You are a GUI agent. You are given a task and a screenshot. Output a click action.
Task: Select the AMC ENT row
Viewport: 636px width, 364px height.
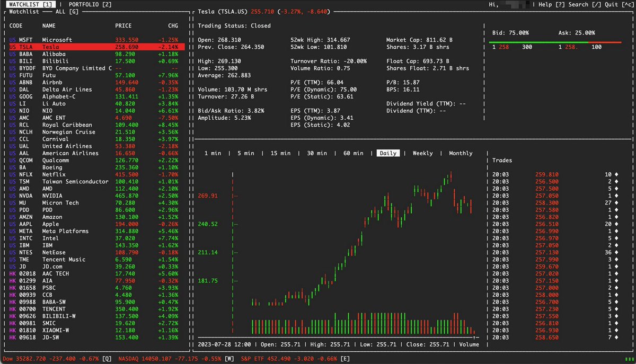96,118
